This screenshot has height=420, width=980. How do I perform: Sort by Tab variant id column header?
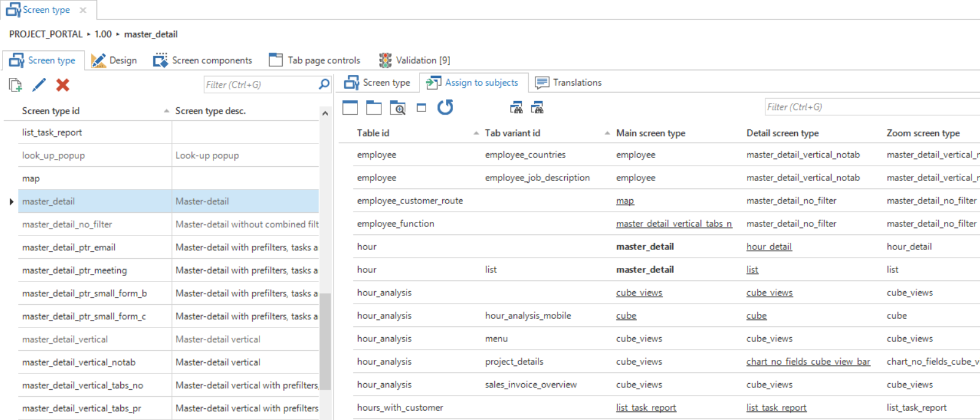512,133
